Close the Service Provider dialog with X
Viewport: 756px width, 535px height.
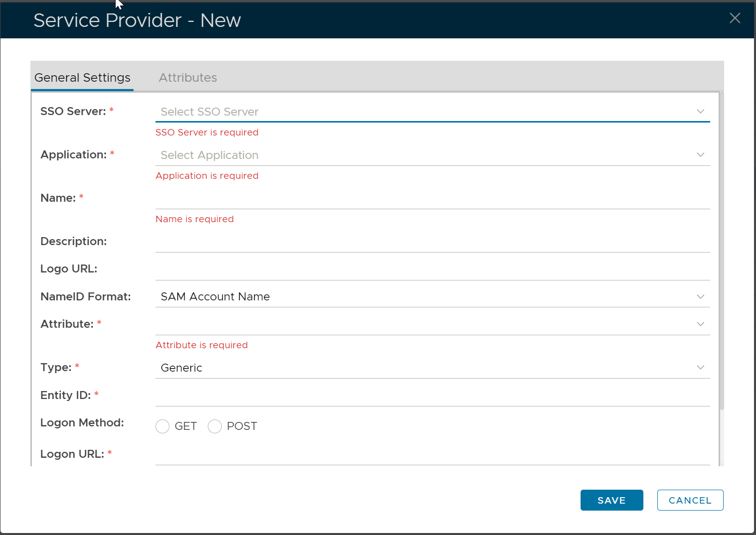click(x=735, y=18)
